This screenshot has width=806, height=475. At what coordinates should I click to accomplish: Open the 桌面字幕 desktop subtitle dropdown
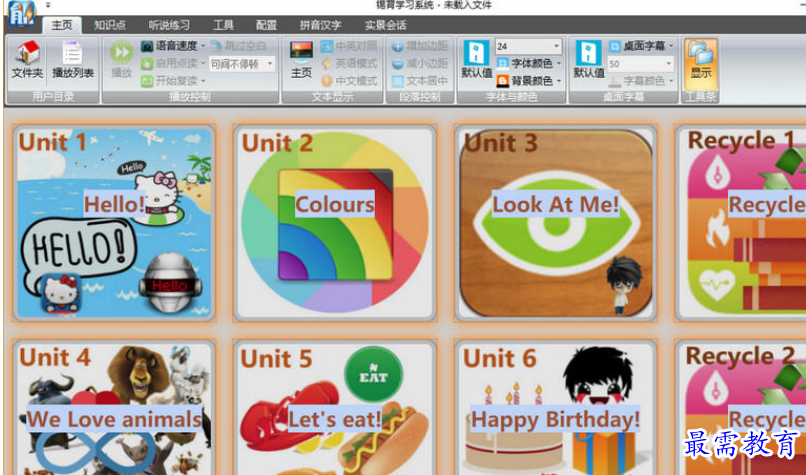pyautogui.click(x=641, y=46)
